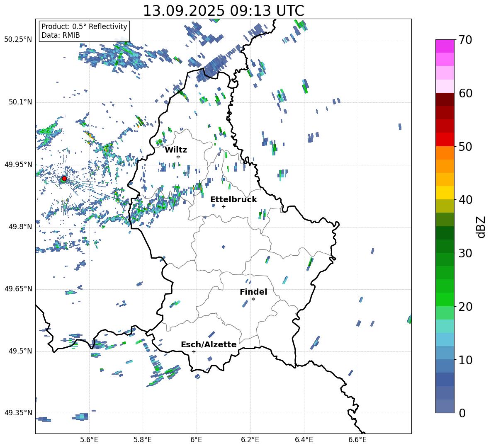Click the 5.8°E longitude label
Viewport: 491px width, 448px height.
[143, 440]
